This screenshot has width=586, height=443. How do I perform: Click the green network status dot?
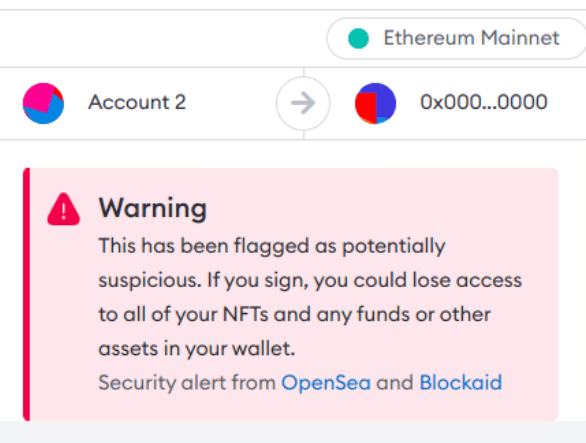click(x=358, y=39)
